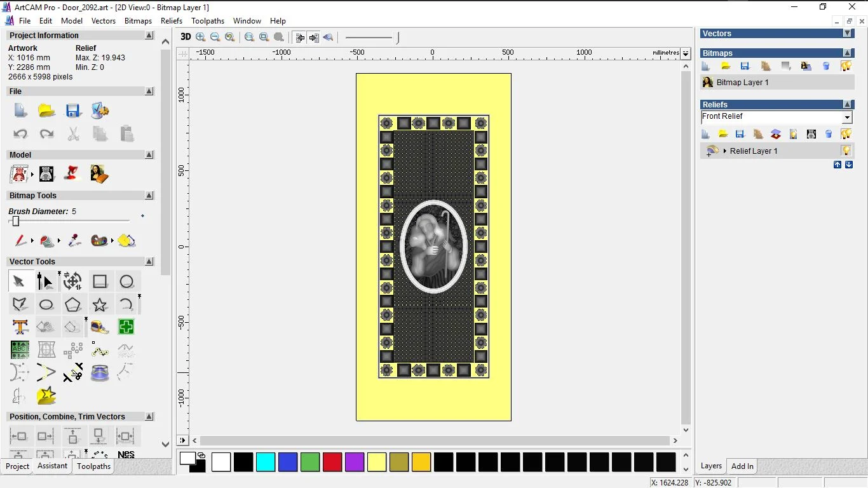The height and width of the screenshot is (488, 868).
Task: Select the cyan color swatch
Action: tap(266, 462)
